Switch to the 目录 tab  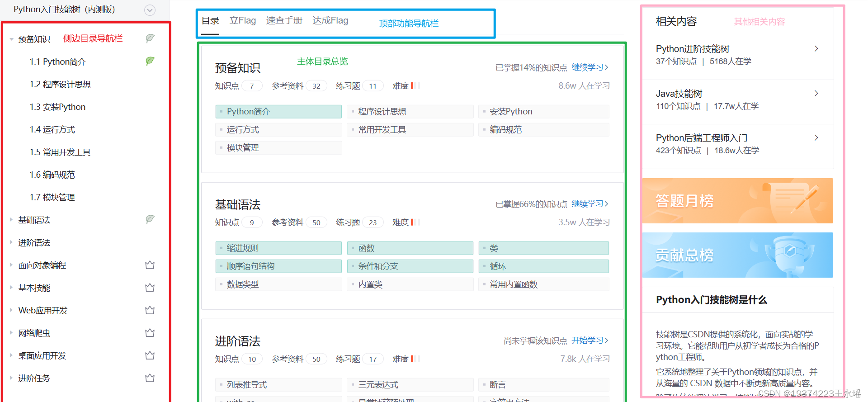click(210, 21)
